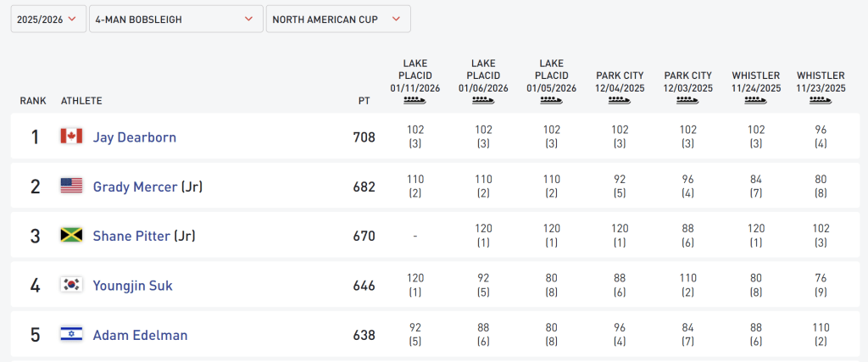Click Israel flag icon beside Adam Edelman
The image size is (868, 362).
[71, 334]
